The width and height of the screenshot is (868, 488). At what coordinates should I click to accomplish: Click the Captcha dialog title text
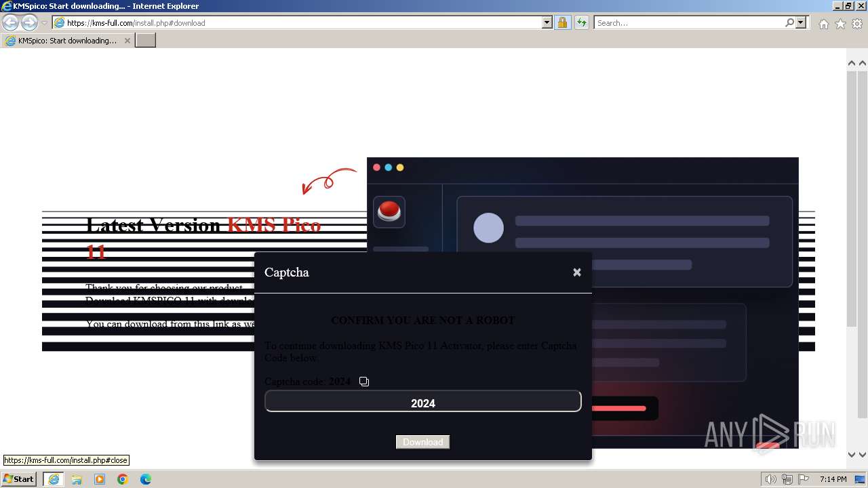pos(287,272)
